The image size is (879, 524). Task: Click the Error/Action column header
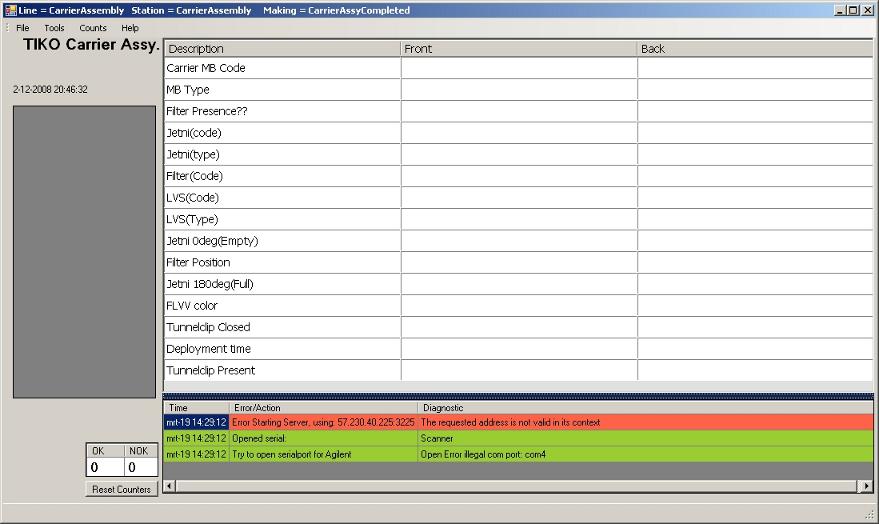click(323, 407)
